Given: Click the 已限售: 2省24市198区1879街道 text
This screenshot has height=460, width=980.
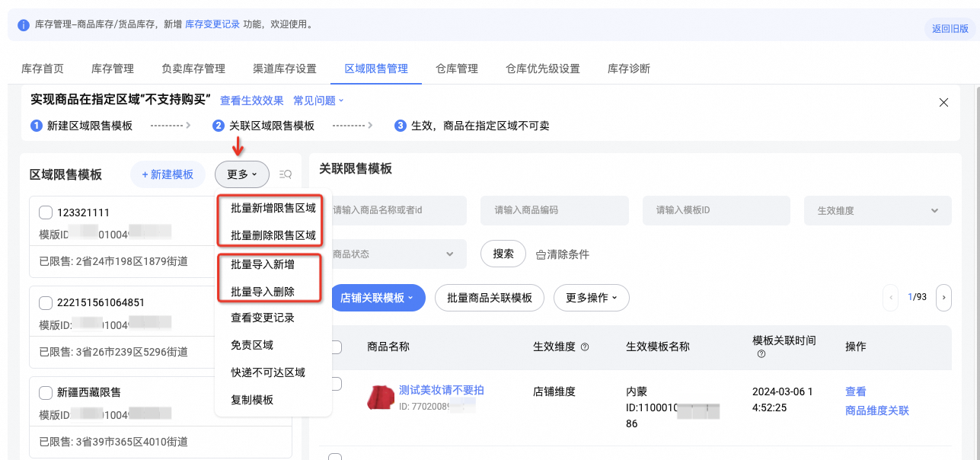Looking at the screenshot, I should 113,261.
